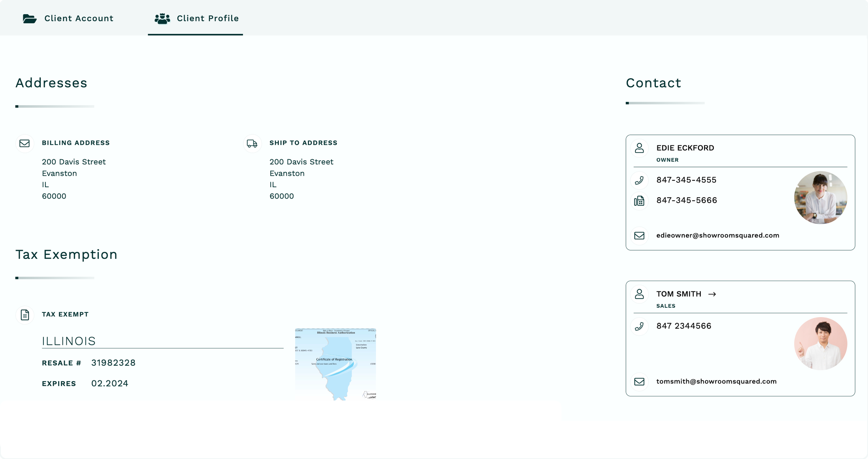868x459 pixels.
Task: Click the person icon above Tom Smith's name
Action: pyautogui.click(x=640, y=294)
